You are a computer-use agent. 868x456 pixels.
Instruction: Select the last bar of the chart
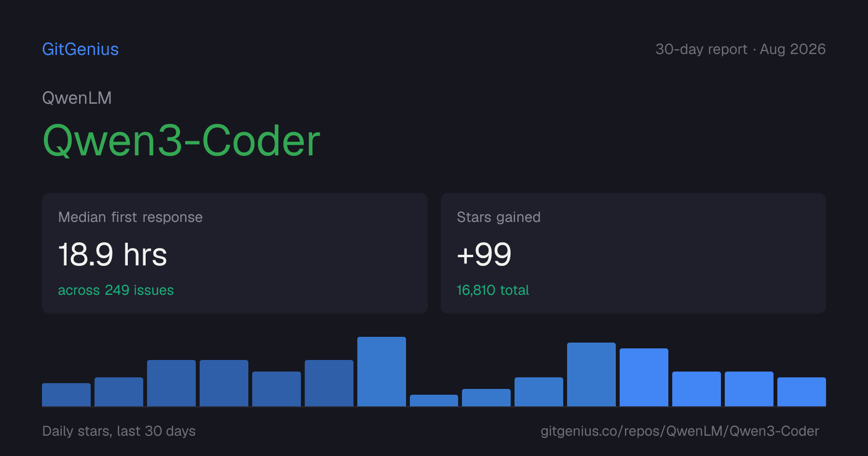coord(801,392)
